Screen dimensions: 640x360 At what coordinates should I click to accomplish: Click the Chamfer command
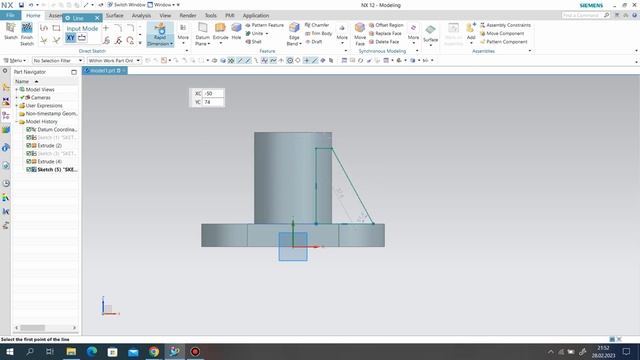click(x=317, y=25)
